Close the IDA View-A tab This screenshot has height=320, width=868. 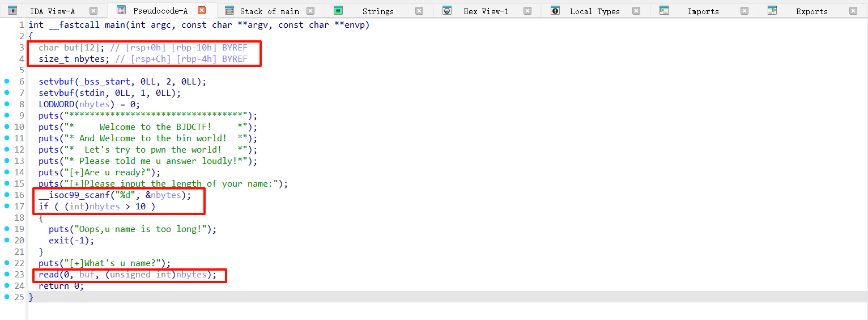tap(93, 11)
